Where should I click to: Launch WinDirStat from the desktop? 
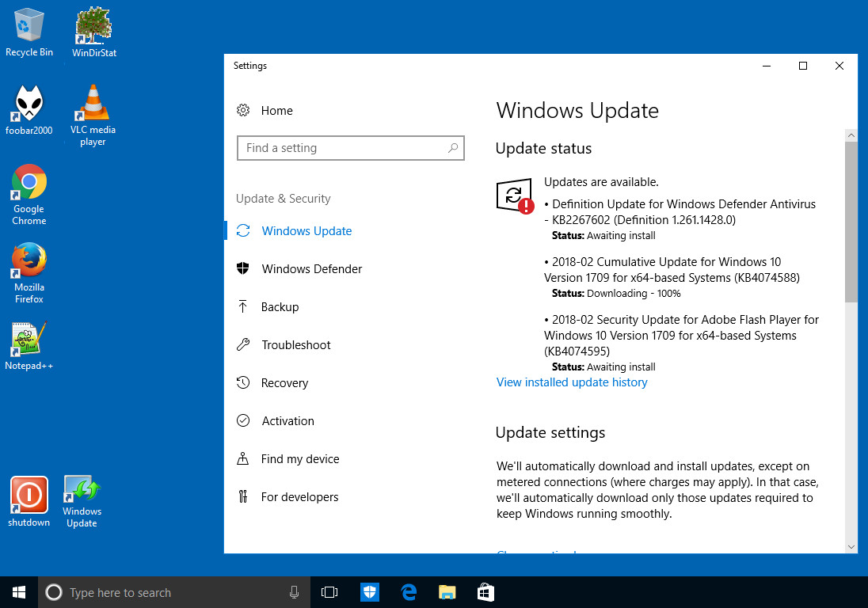click(93, 32)
